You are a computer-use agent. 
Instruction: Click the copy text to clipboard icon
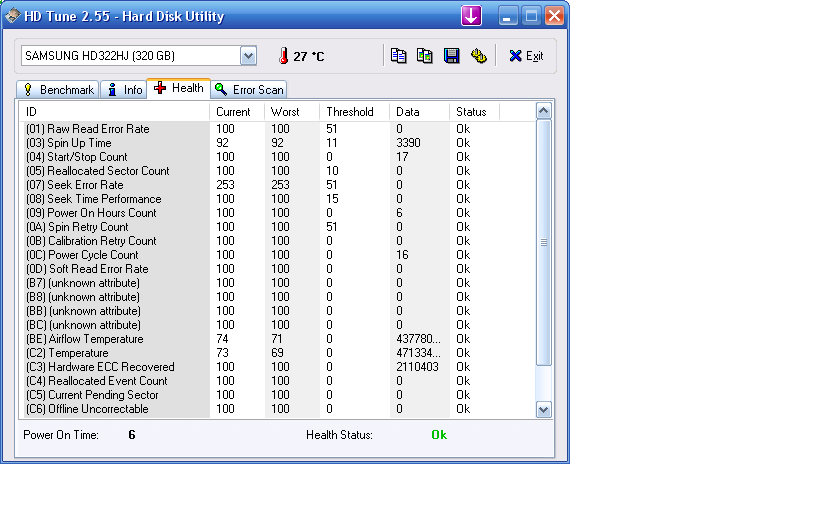pyautogui.click(x=398, y=56)
